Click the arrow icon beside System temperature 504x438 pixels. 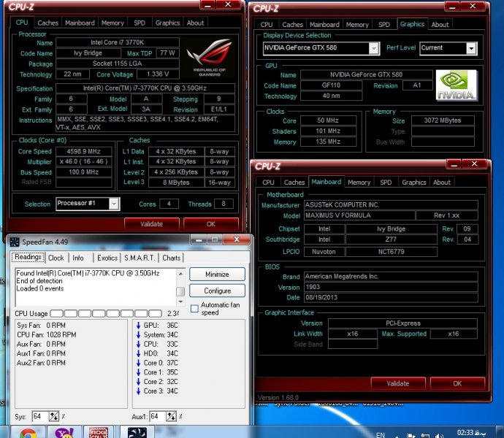[x=138, y=334]
